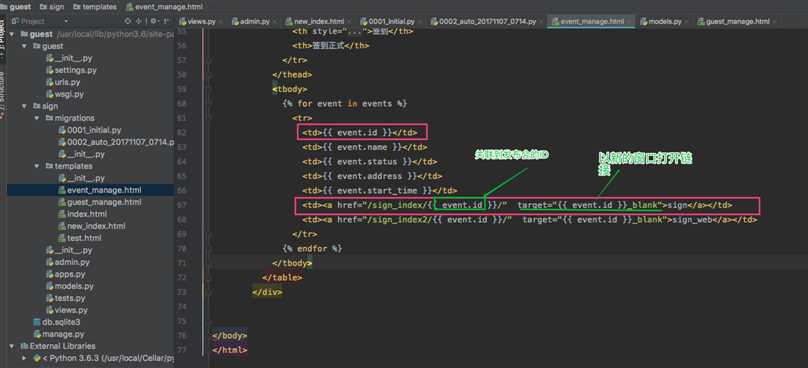808x368 pixels.
Task: Click the urls.py file icon in tree
Action: (x=49, y=82)
